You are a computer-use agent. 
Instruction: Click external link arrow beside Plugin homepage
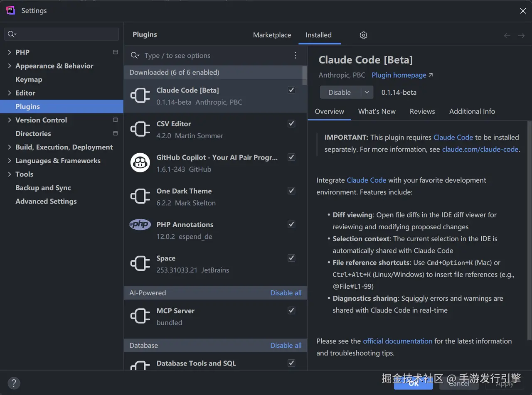(431, 75)
